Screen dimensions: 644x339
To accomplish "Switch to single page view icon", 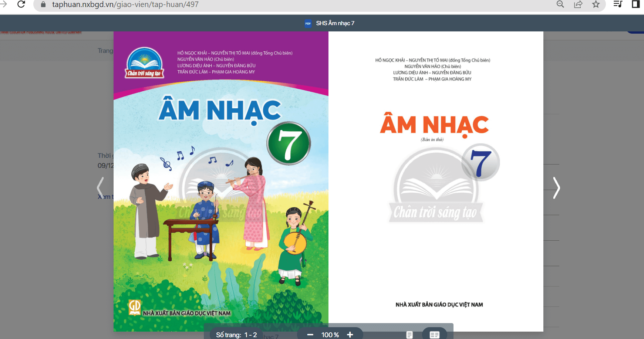I will 409,335.
